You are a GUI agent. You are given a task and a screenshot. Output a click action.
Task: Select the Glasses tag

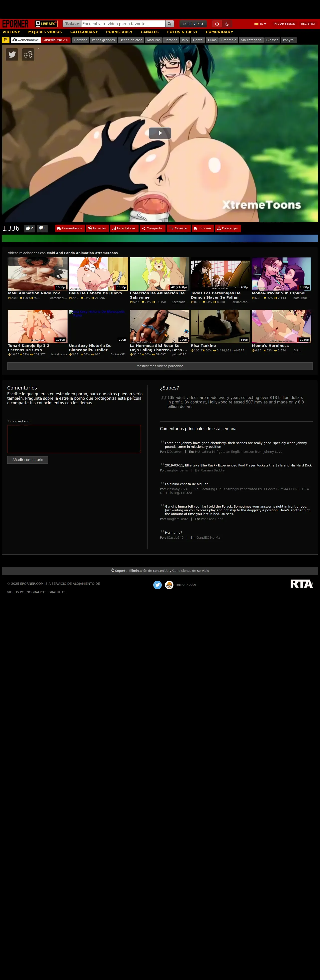tap(272, 40)
